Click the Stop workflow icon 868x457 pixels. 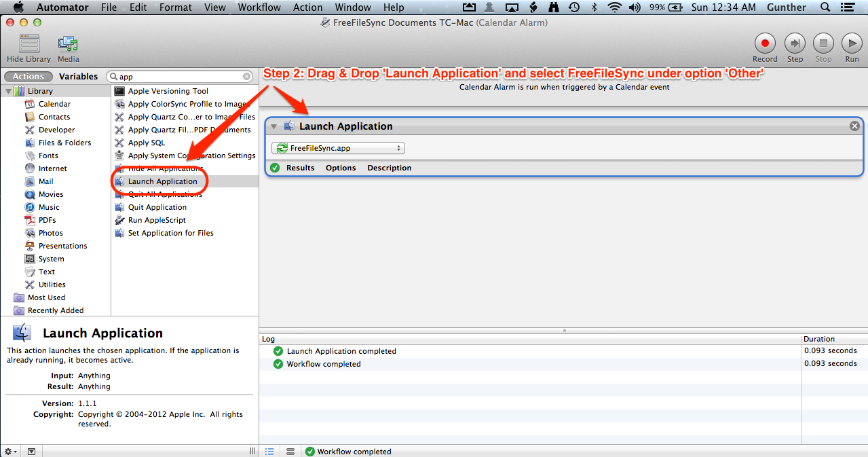coord(823,44)
